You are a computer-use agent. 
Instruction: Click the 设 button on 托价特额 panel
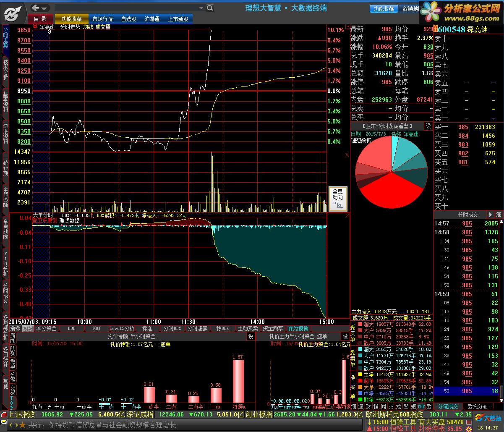(x=251, y=336)
